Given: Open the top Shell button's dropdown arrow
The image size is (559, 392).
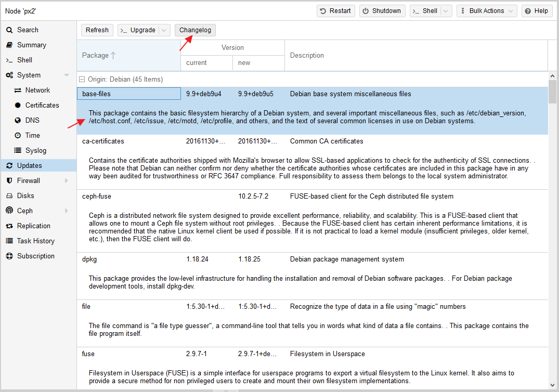Looking at the screenshot, I should pos(446,11).
